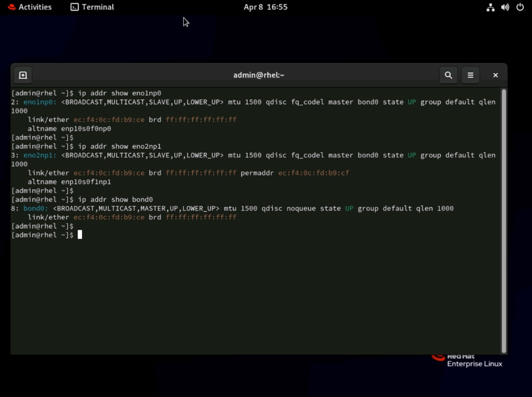The image size is (532, 397).
Task: Open the Activities overview
Action: (29, 7)
